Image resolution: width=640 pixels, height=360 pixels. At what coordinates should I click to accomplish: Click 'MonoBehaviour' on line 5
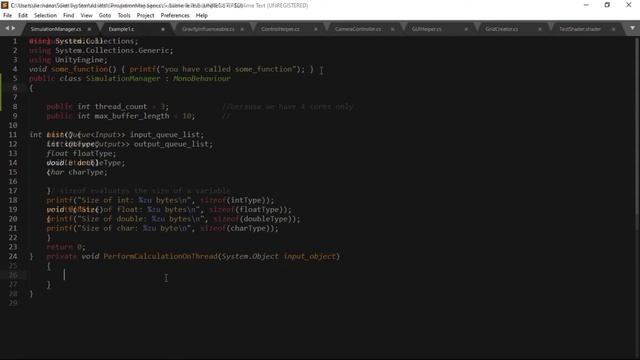[202, 79]
